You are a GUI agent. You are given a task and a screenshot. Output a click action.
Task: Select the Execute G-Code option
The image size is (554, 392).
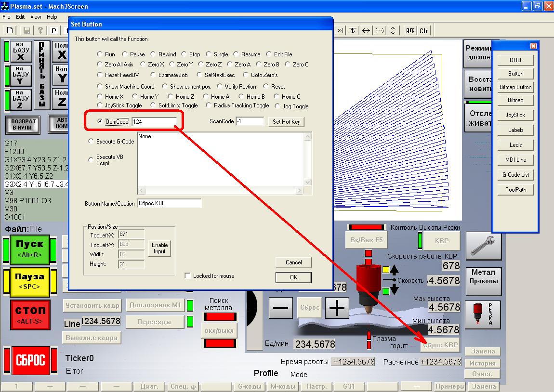[91, 141]
